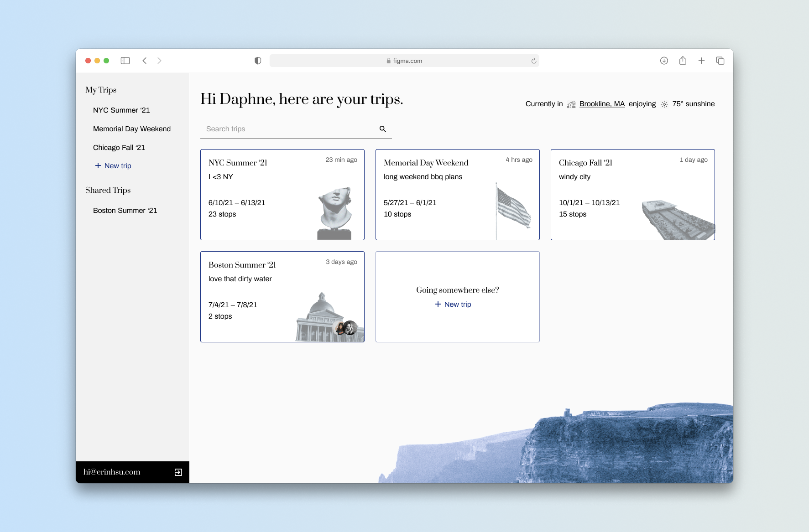Select Memorial Day Weekend in the sidebar

[132, 129]
